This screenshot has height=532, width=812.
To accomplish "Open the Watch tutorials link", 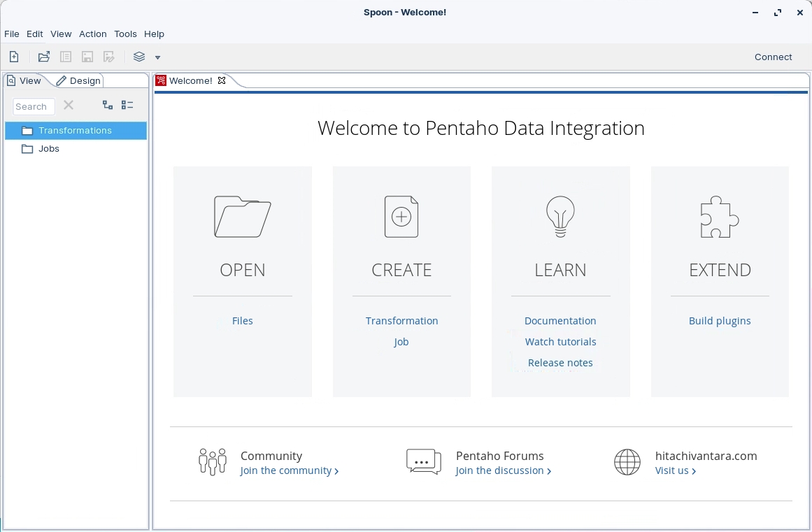I will pyautogui.click(x=560, y=342).
